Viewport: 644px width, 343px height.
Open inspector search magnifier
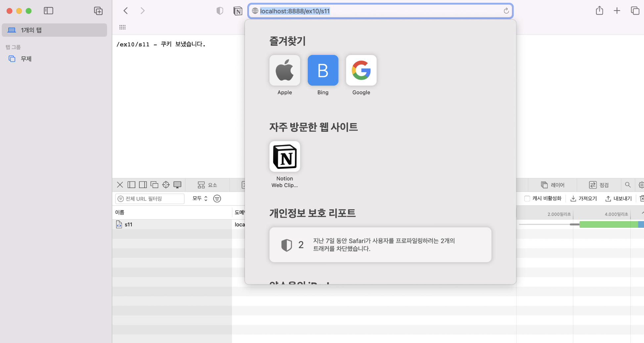pos(627,185)
